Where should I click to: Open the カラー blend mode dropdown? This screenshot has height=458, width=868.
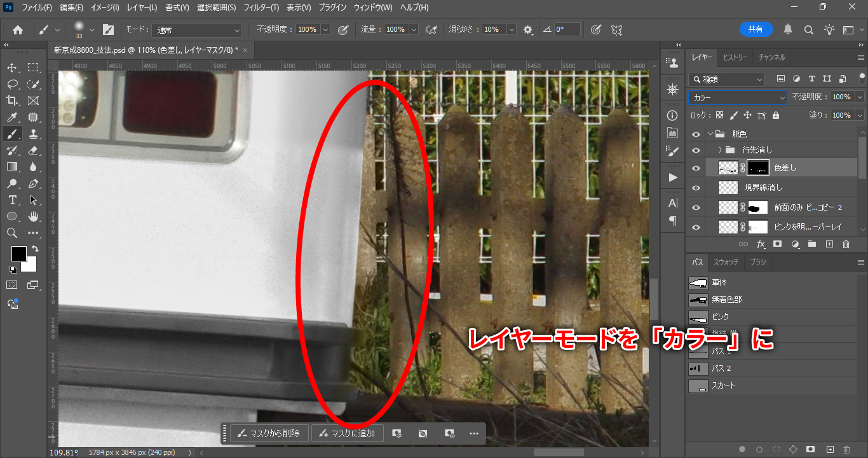click(738, 97)
